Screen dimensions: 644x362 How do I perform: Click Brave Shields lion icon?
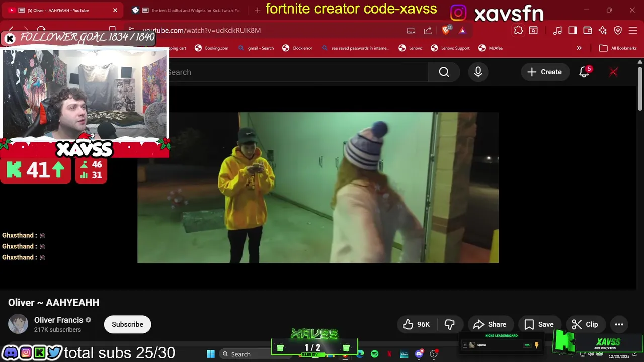coord(446,30)
